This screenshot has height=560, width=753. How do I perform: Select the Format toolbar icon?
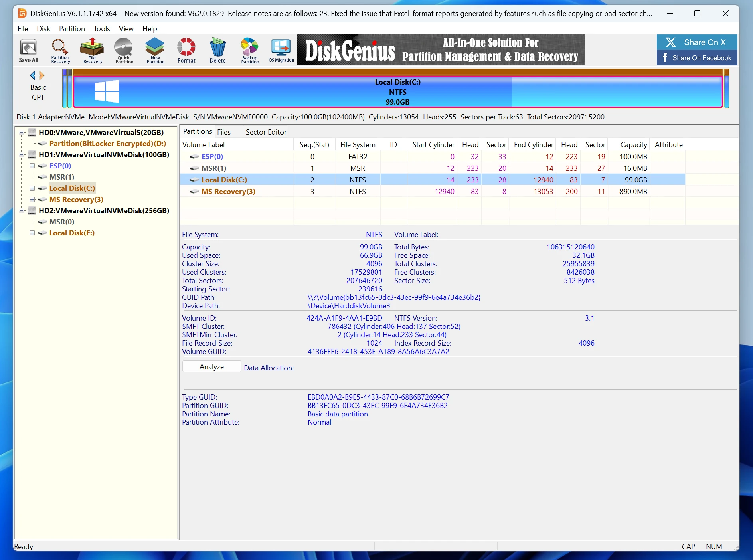pos(186,50)
